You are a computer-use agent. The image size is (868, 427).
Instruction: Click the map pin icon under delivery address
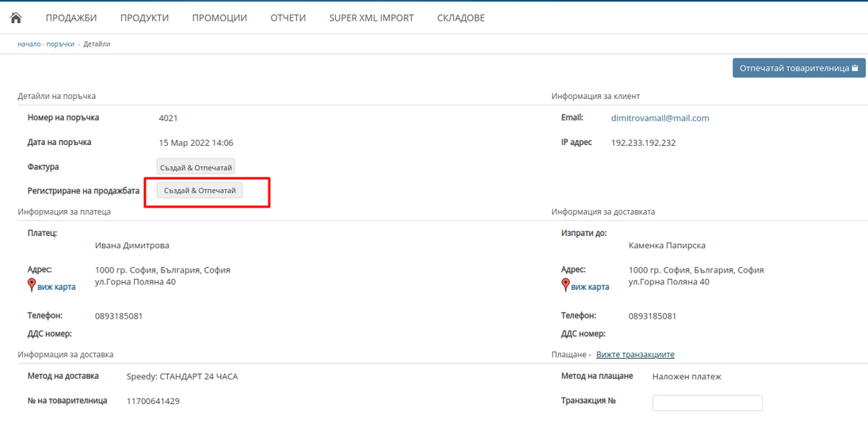click(565, 285)
